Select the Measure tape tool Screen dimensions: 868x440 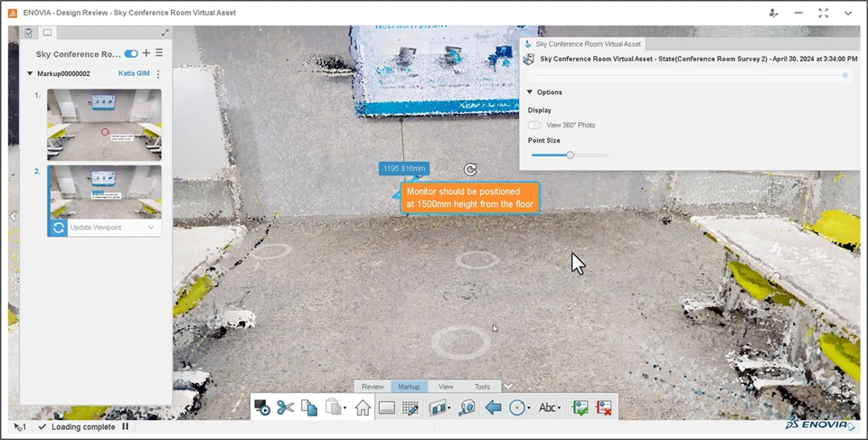coord(467,407)
